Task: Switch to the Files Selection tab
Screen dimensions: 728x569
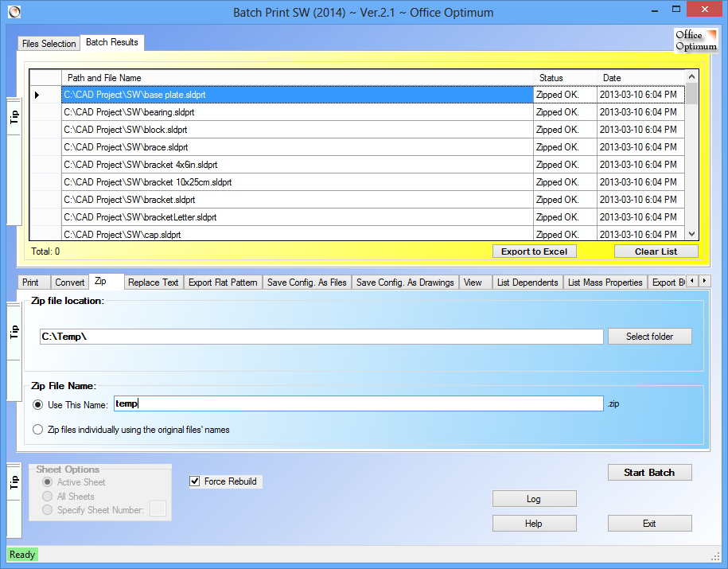Action: pyautogui.click(x=49, y=44)
